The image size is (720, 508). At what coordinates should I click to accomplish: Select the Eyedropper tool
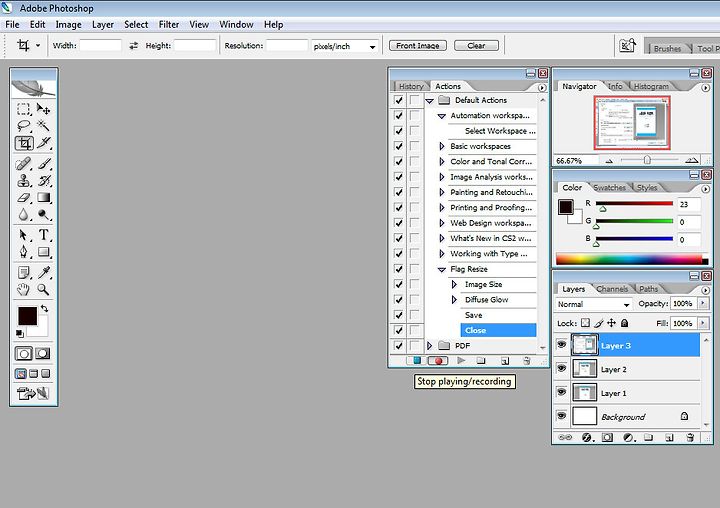point(44,272)
